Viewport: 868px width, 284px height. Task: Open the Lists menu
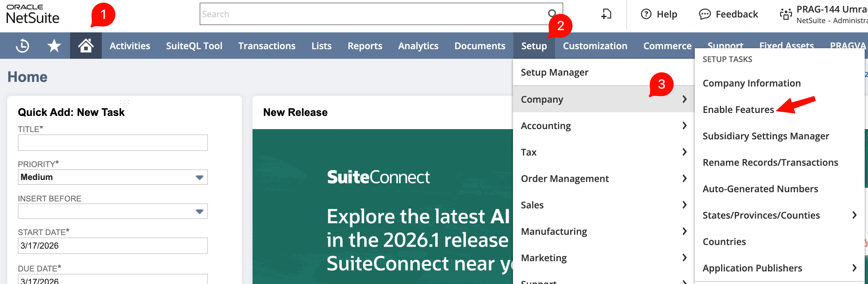click(x=322, y=46)
